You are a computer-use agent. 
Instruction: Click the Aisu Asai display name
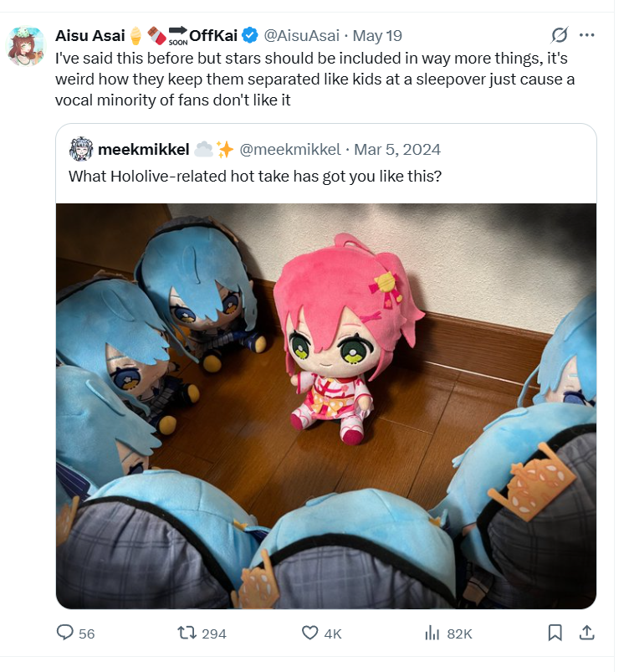(x=90, y=36)
